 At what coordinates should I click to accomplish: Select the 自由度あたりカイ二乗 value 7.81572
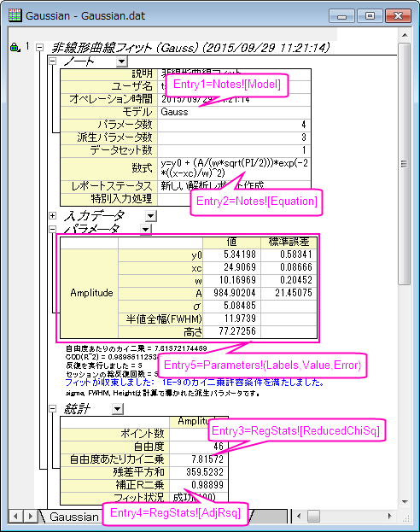tap(199, 459)
